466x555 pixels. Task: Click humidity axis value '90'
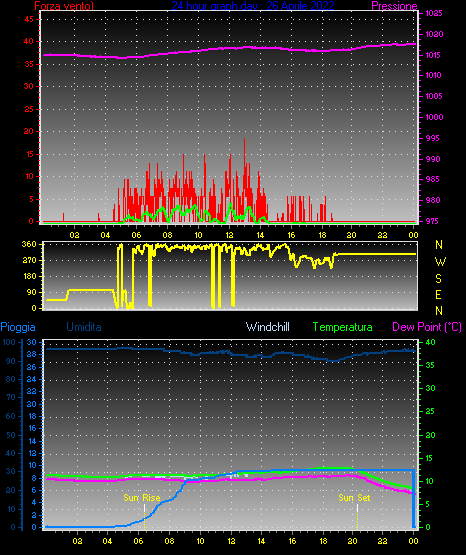[11, 361]
